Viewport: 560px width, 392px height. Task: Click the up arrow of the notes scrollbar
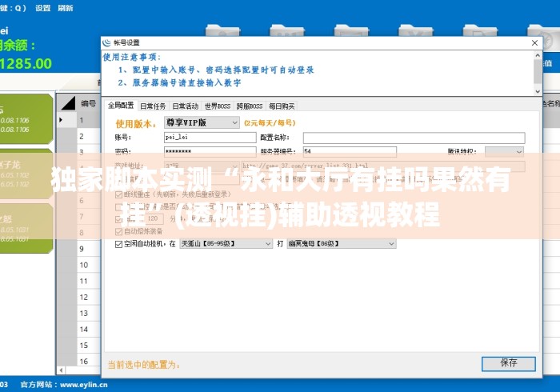(x=538, y=55)
